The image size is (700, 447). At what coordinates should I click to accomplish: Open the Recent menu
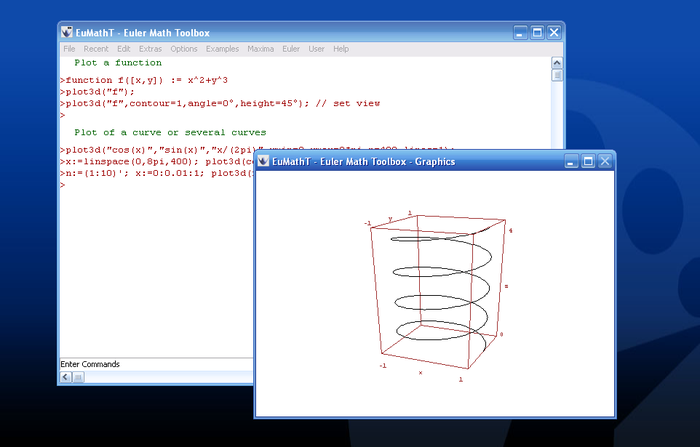pos(96,49)
